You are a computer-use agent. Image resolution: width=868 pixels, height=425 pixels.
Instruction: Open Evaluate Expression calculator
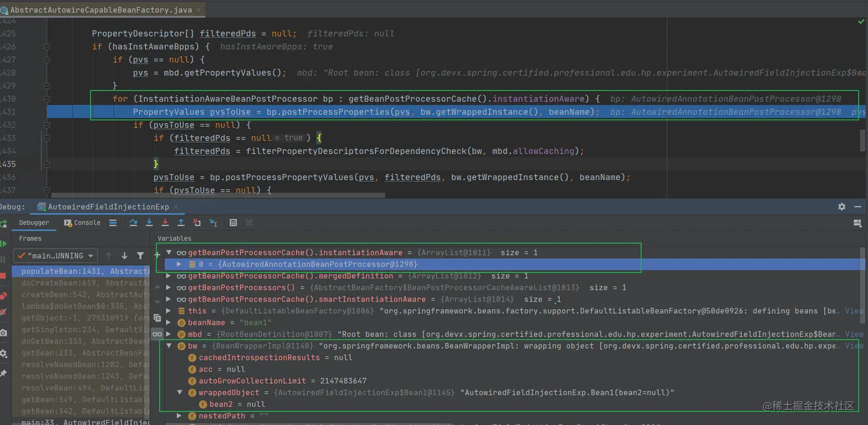(x=233, y=223)
